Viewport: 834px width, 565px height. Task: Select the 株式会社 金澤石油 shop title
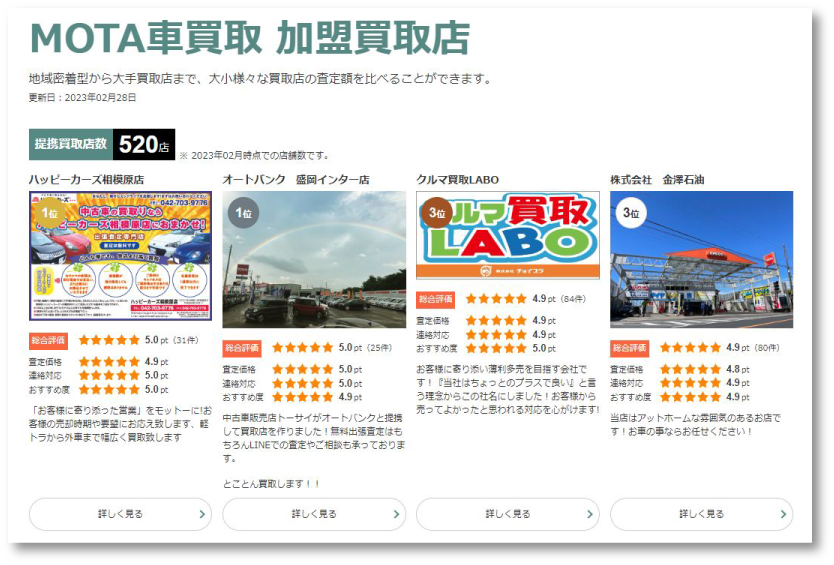point(657,180)
